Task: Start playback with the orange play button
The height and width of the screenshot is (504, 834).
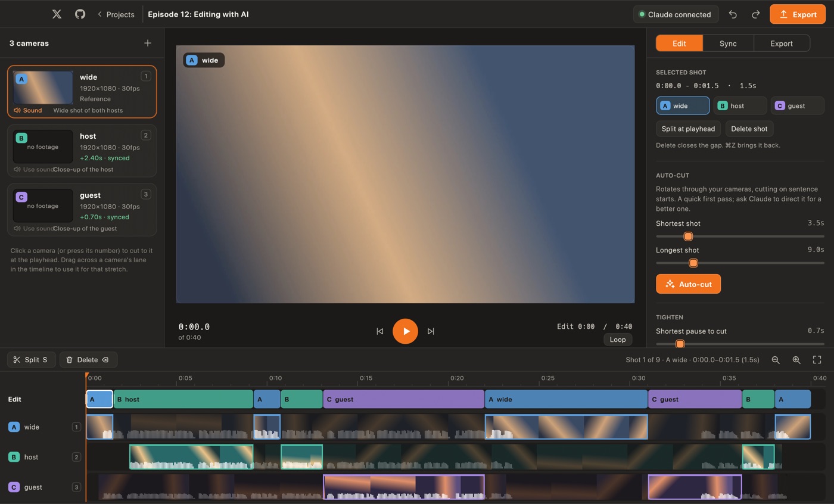Action: coord(405,331)
